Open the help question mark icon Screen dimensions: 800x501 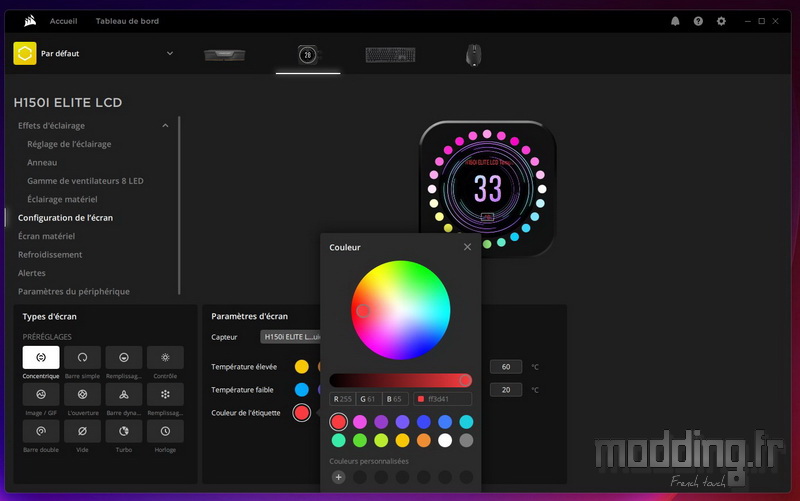(698, 21)
